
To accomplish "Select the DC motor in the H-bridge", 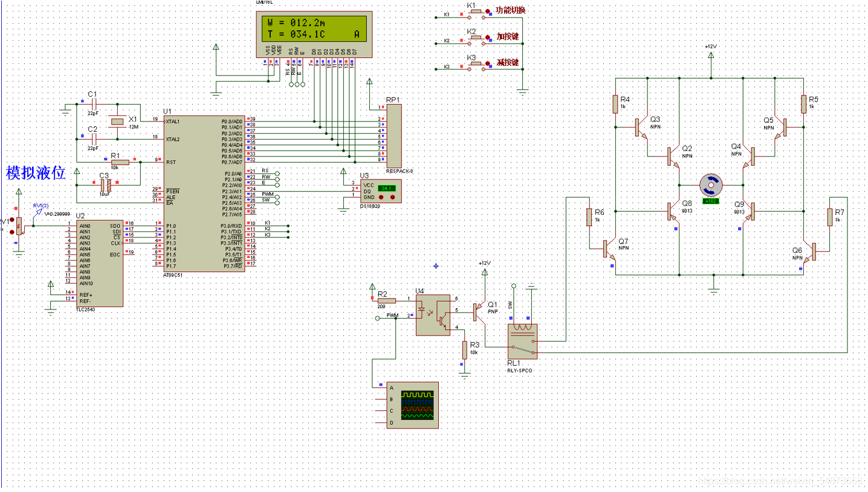I will 711,185.
